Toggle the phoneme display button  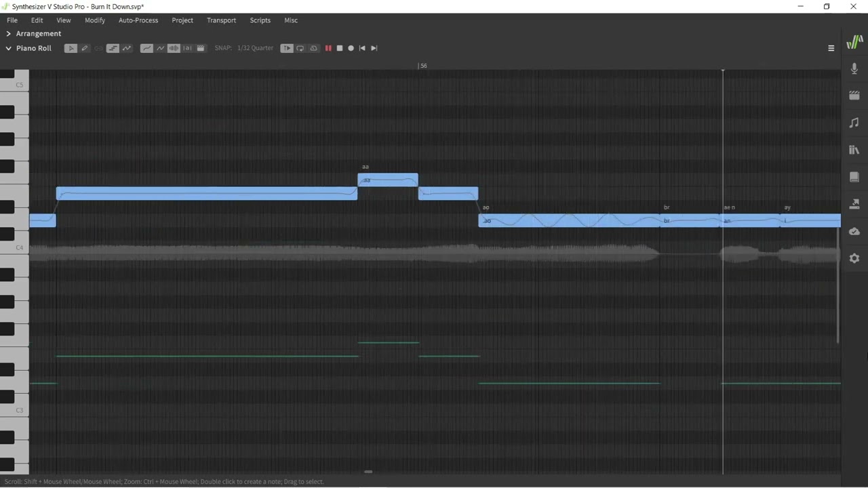pyautogui.click(x=187, y=48)
